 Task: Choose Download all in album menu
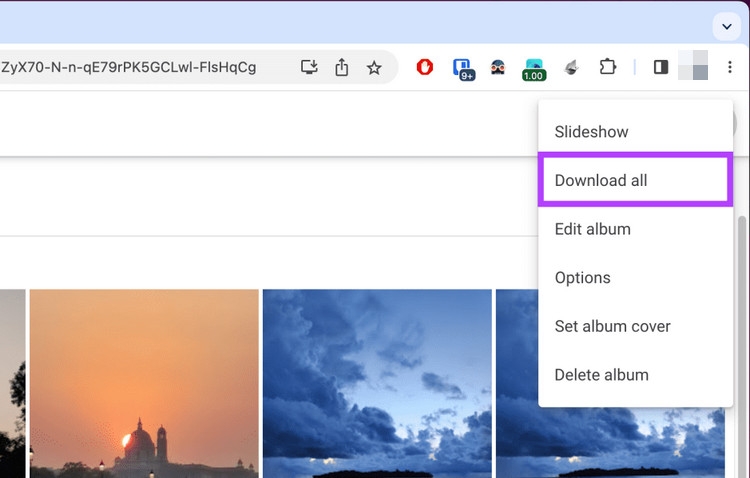point(635,180)
